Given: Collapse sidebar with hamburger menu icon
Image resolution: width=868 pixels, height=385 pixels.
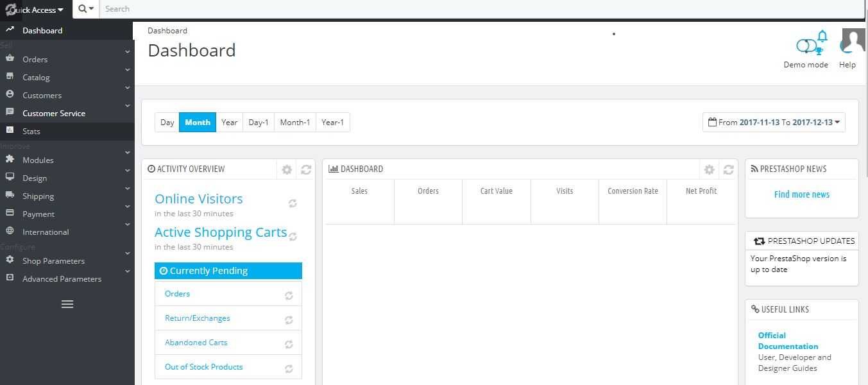Looking at the screenshot, I should point(67,304).
